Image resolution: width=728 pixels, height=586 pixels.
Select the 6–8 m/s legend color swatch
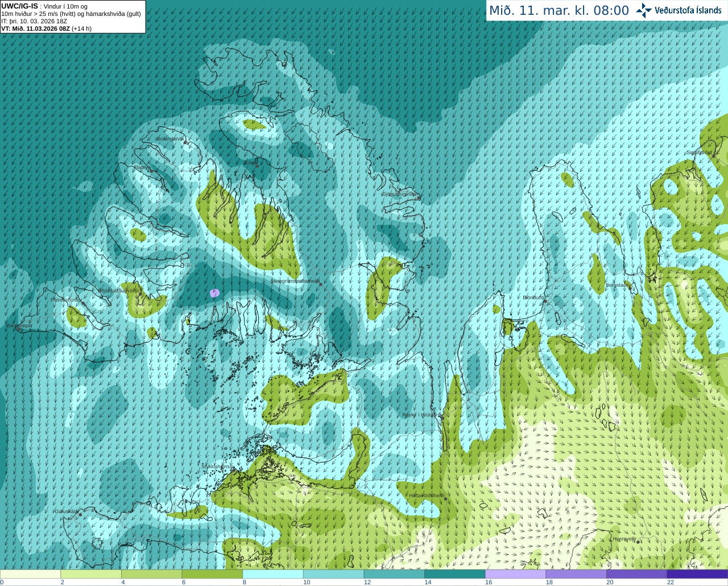point(212,574)
